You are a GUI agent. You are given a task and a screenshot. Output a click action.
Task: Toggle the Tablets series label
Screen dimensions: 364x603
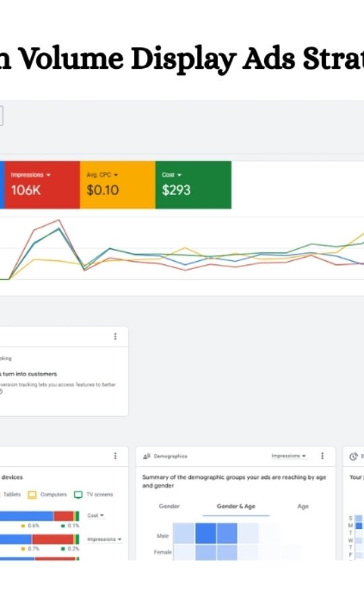point(12,494)
